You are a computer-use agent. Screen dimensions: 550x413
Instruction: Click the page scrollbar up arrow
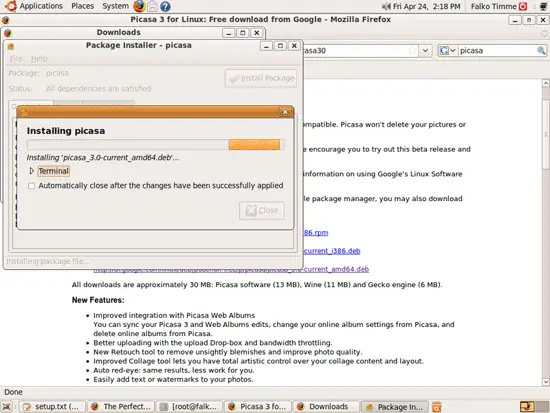pos(545,83)
